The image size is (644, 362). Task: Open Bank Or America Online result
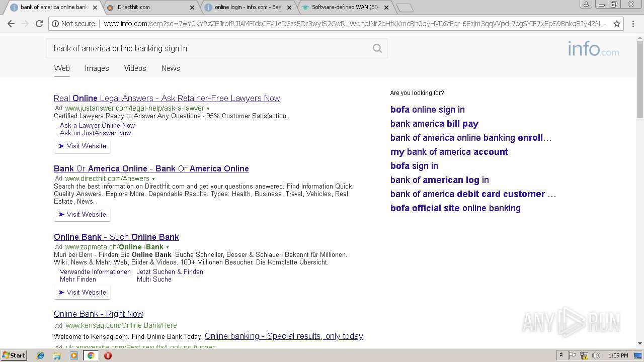(151, 168)
